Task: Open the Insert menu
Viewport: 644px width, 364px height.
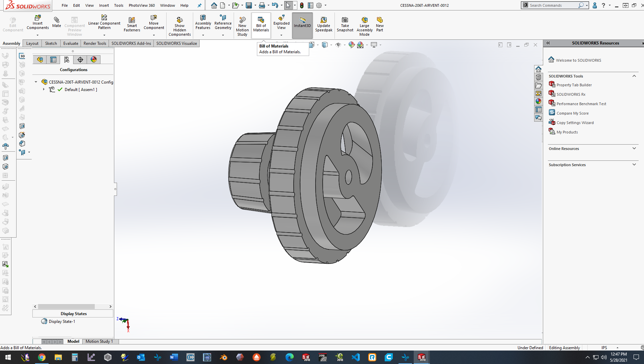Action: (x=104, y=5)
